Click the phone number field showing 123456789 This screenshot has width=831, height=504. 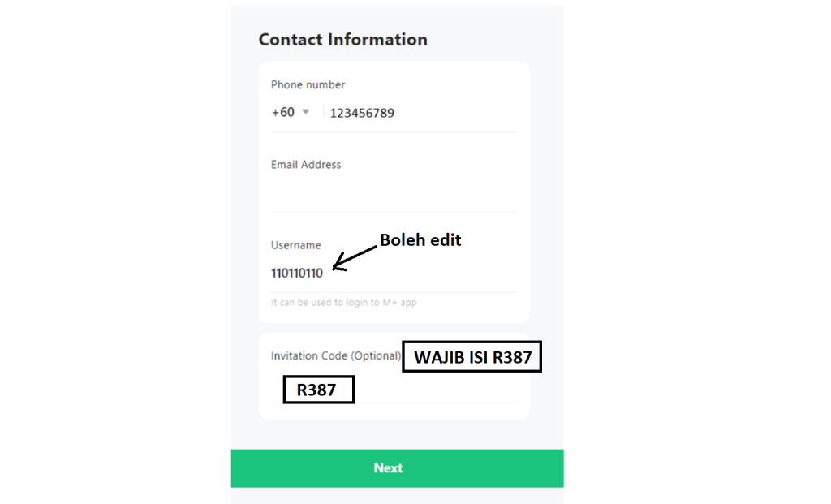click(362, 113)
